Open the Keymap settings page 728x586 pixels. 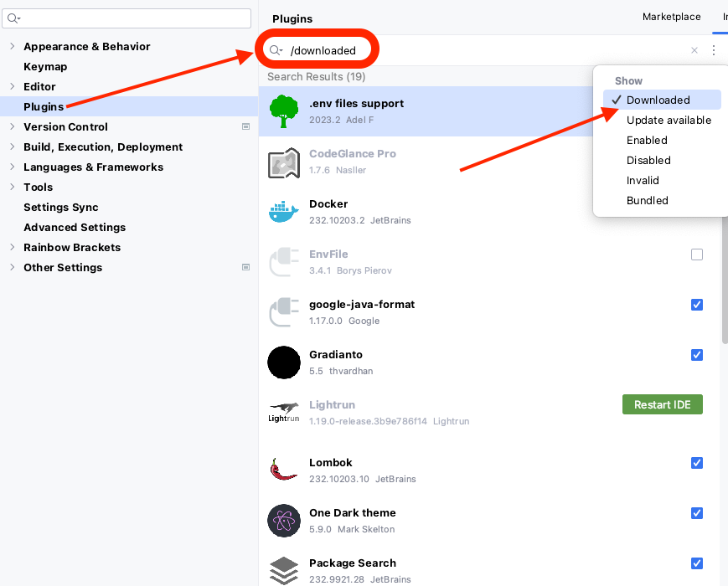click(x=45, y=67)
